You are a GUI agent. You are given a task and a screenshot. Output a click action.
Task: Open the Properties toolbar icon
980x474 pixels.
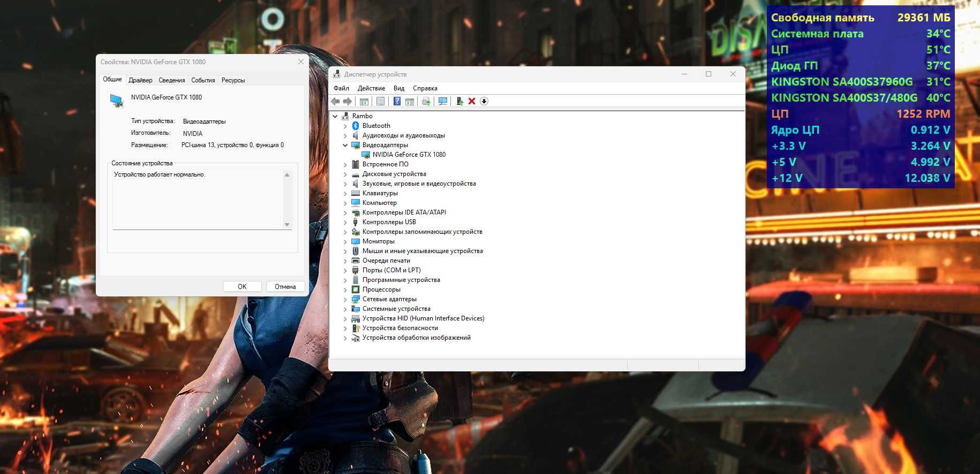(380, 101)
